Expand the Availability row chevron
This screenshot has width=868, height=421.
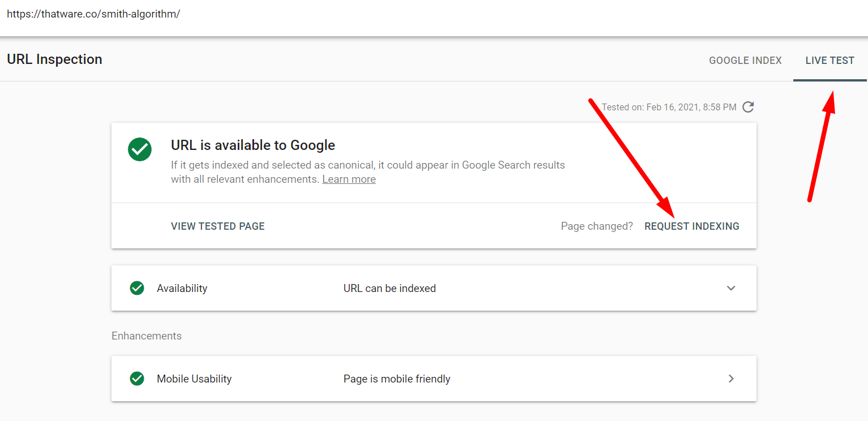point(731,288)
